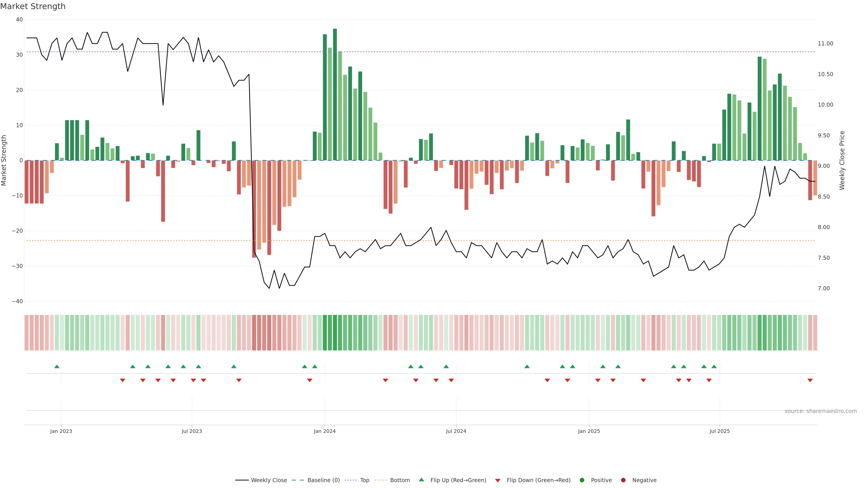This screenshot has height=488, width=868.
Task: Click the Weekly Close Price axis title
Action: tap(842, 160)
